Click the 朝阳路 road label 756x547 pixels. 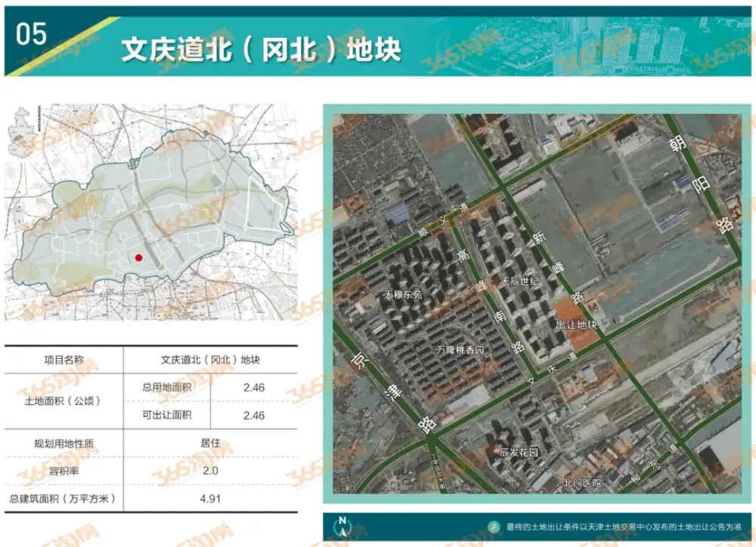[x=701, y=184]
